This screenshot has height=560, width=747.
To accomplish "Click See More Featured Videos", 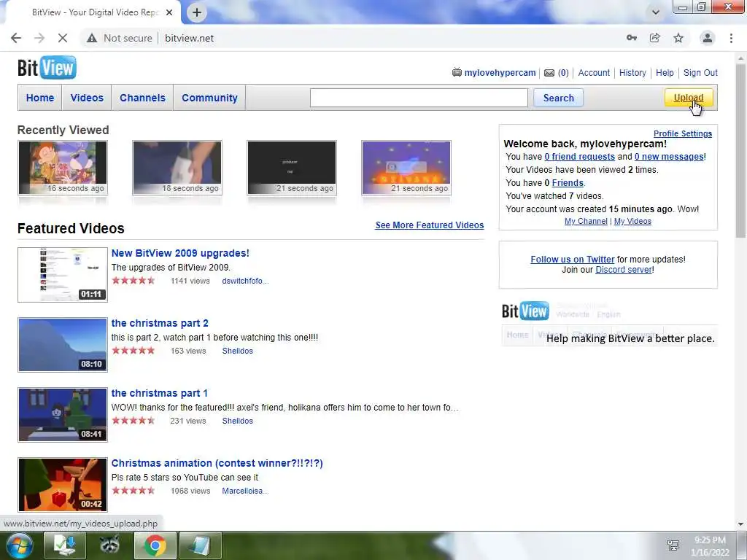I will coord(429,225).
